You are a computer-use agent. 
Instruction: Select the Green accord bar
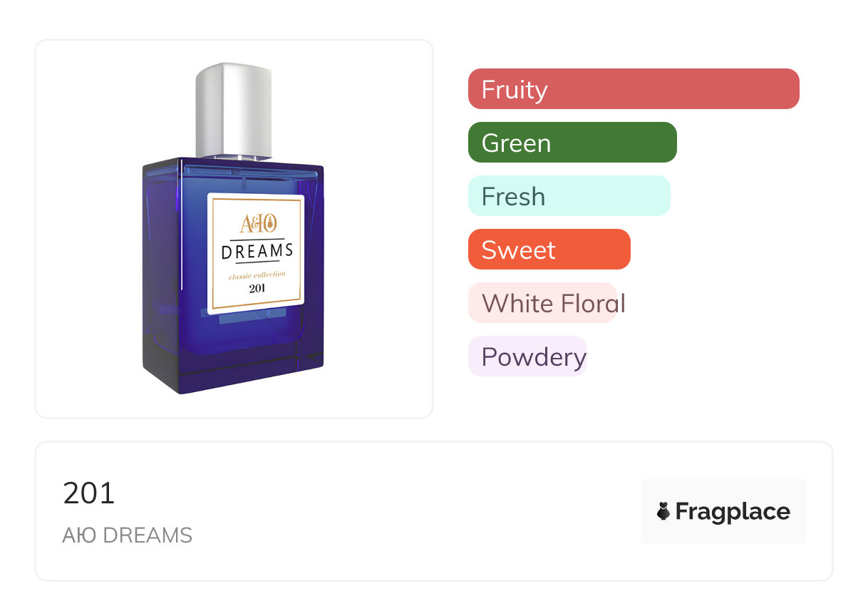[572, 143]
